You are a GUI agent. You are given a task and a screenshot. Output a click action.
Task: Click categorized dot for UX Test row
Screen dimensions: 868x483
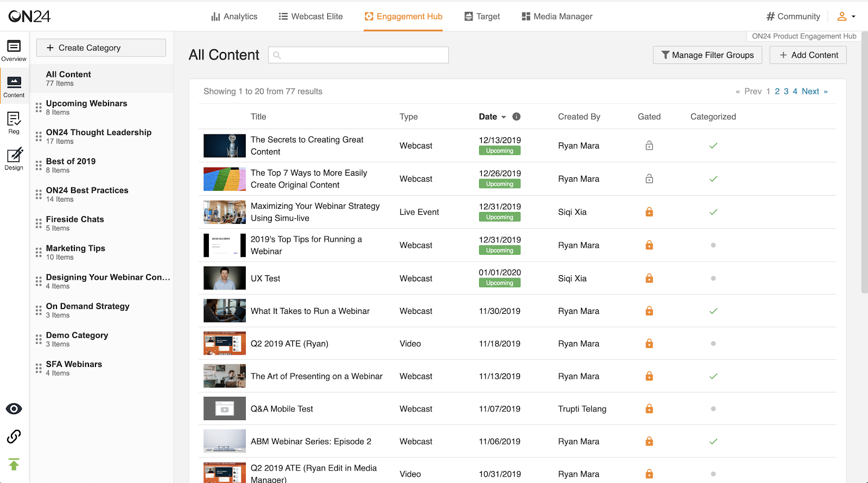(713, 278)
